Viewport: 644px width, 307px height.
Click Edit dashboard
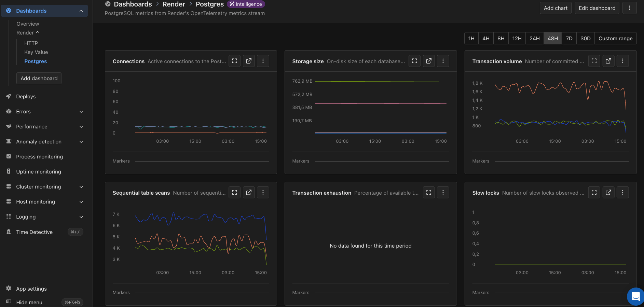pyautogui.click(x=597, y=8)
